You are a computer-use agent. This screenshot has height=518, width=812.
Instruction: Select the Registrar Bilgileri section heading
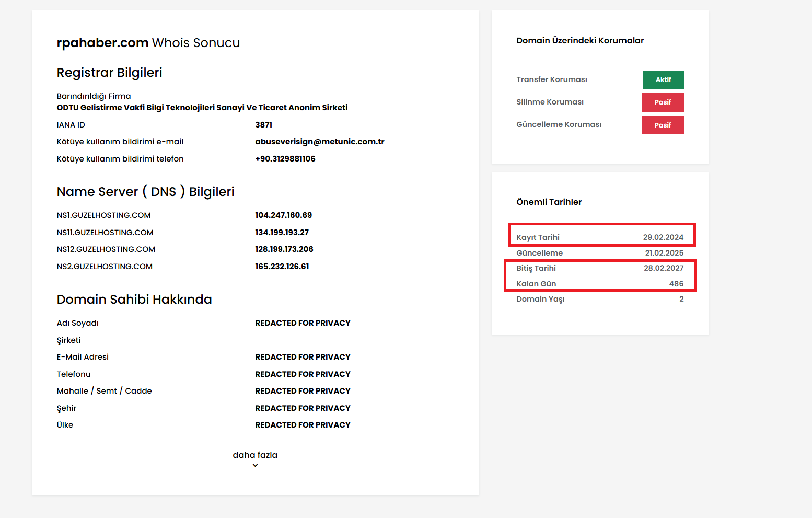[109, 73]
